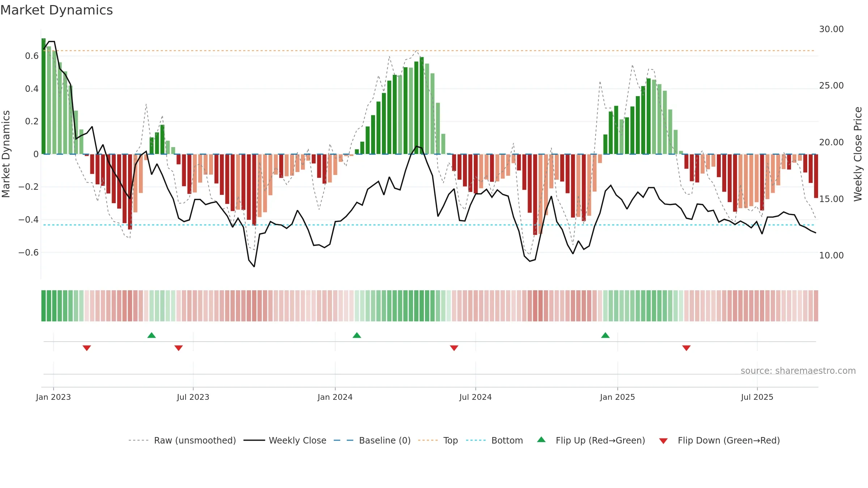Toggle Flip Down (Green→Red) legend entry
The image size is (868, 488).
tap(719, 440)
